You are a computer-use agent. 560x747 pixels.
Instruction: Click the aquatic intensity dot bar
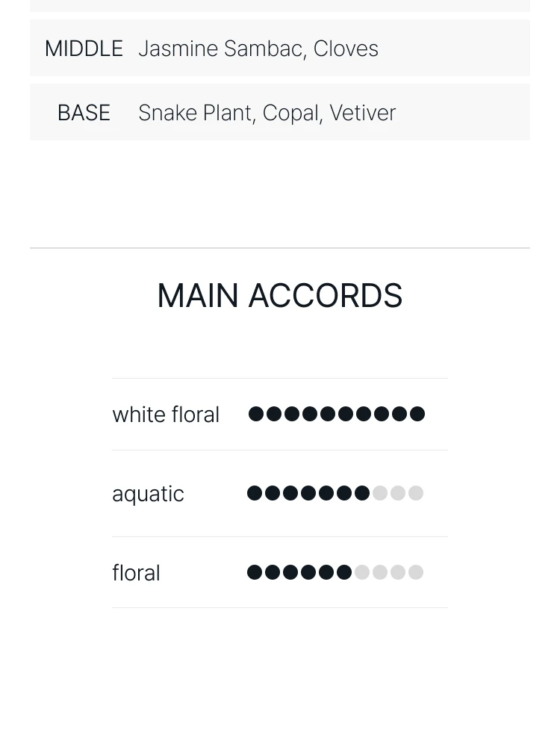pos(335,493)
